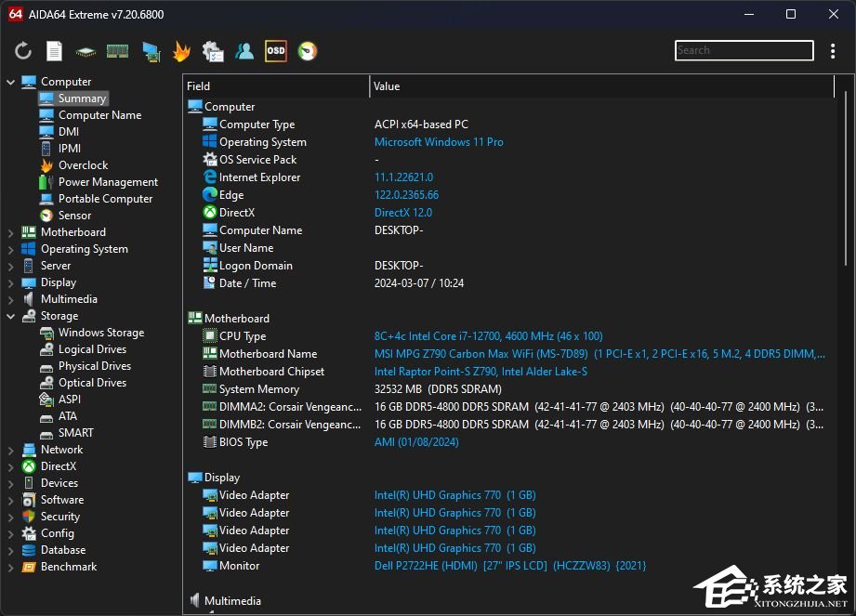Screen dimensions: 856x616
Task: Select the Database tree icon
Action: tap(29, 551)
